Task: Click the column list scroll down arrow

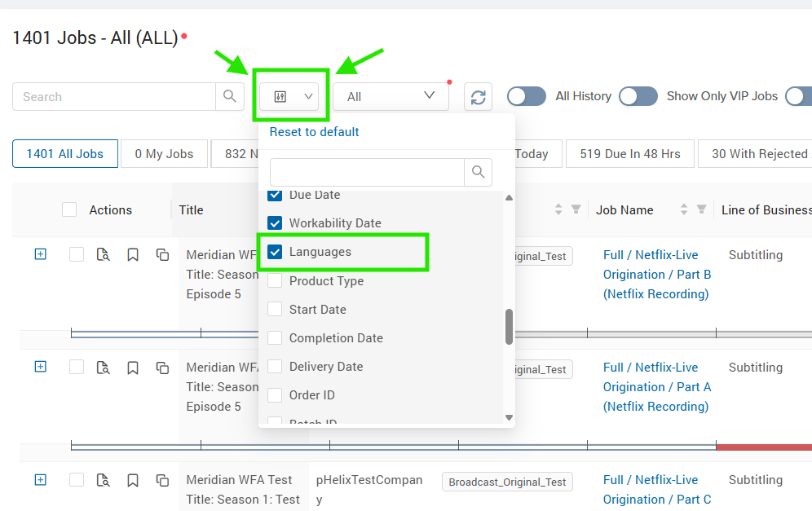Action: pyautogui.click(x=509, y=417)
